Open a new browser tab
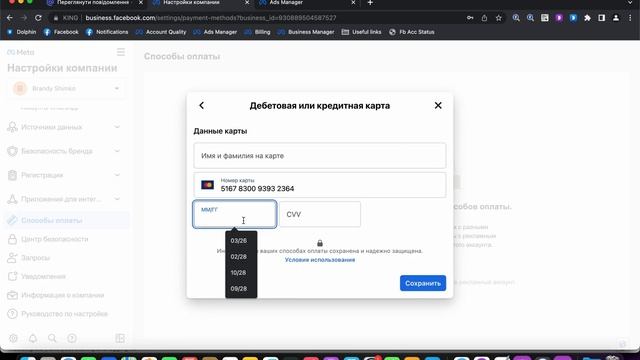The width and height of the screenshot is (640, 360). (x=370, y=3)
